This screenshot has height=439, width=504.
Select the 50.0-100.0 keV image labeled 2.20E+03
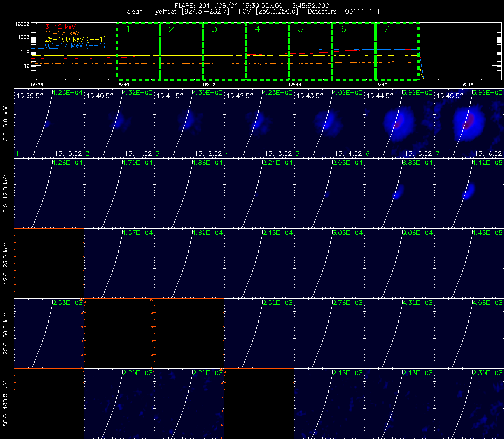[119, 404]
